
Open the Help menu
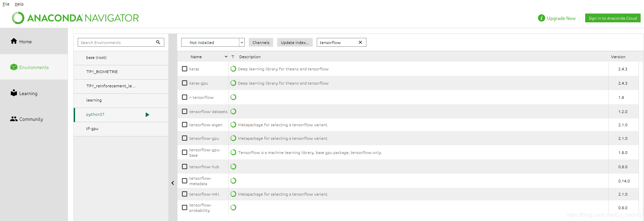point(19,4)
